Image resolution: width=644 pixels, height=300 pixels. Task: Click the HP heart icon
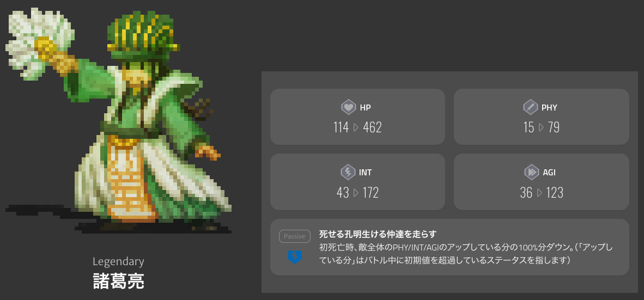tap(348, 107)
